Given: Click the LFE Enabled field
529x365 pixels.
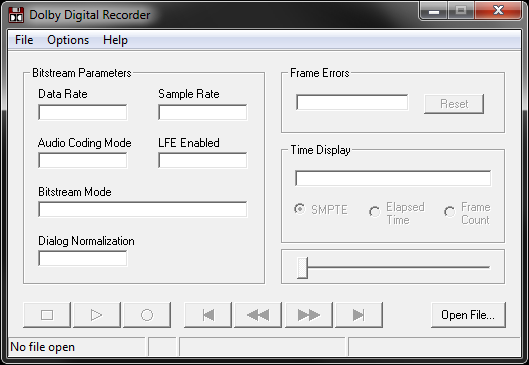Looking at the screenshot, I should (202, 160).
